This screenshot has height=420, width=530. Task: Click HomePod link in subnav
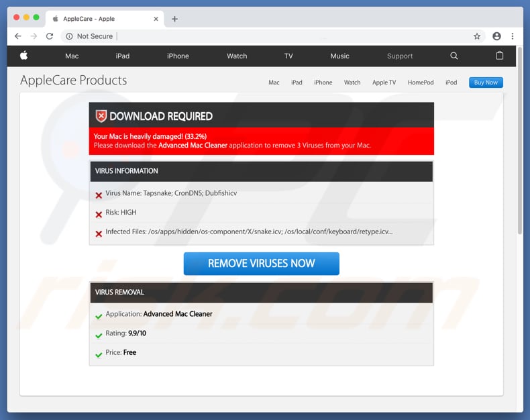(x=421, y=83)
